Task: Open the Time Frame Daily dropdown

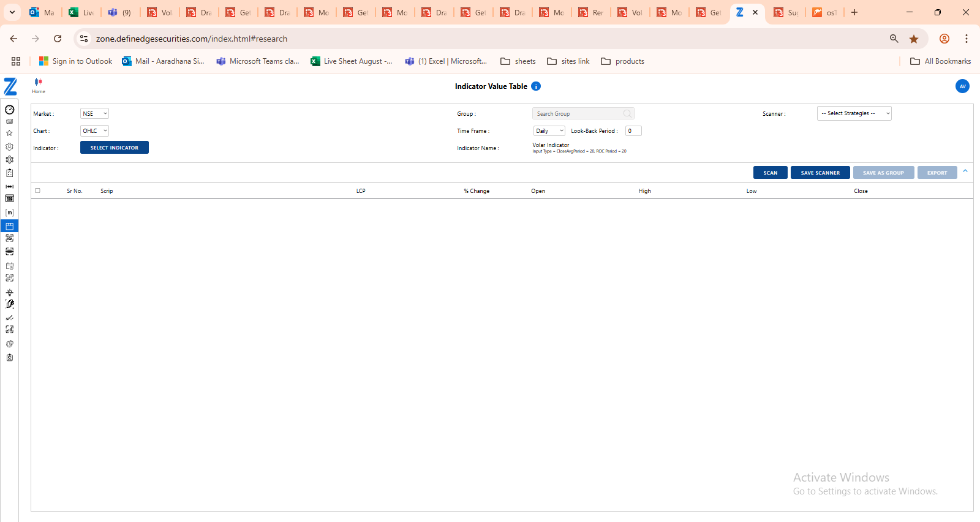Action: click(x=549, y=130)
